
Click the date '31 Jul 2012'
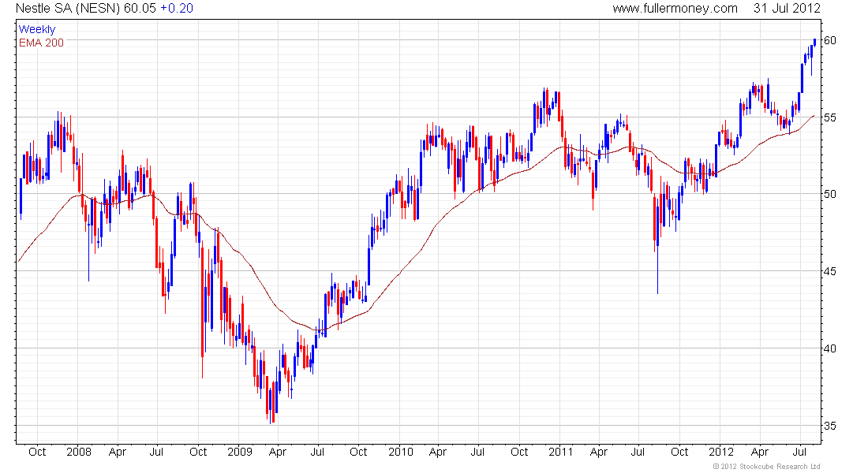coord(787,9)
